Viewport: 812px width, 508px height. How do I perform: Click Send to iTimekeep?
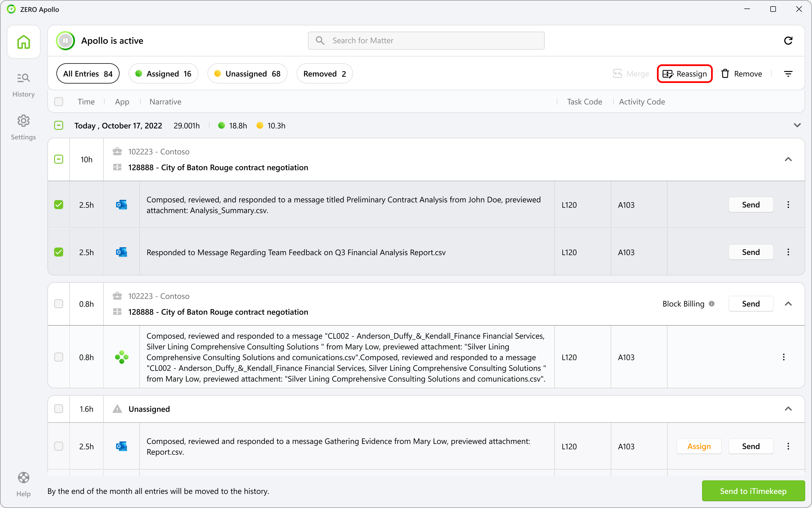pos(753,491)
